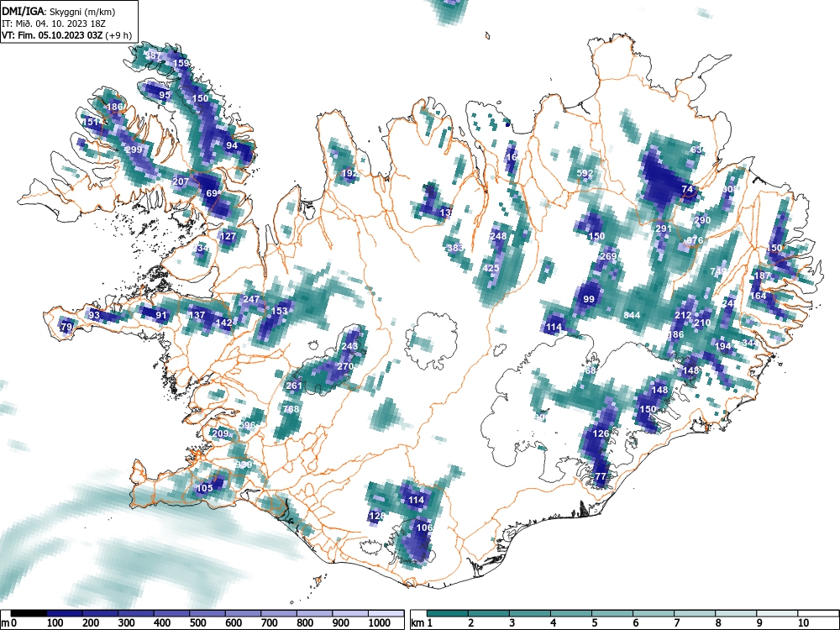Click the visibility value '425' on the map
Image resolution: width=840 pixels, height=630 pixels.
tap(491, 268)
